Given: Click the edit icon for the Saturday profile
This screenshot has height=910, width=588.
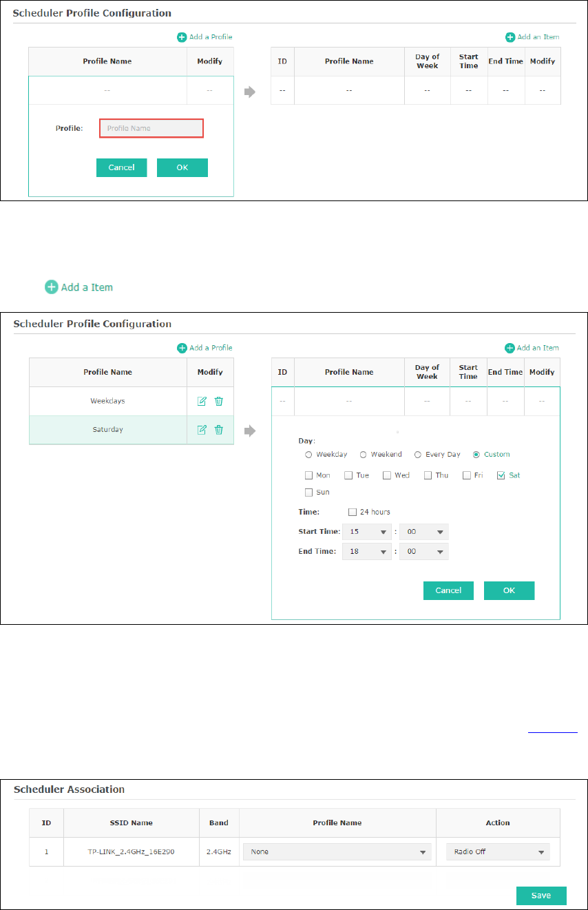Looking at the screenshot, I should (202, 430).
